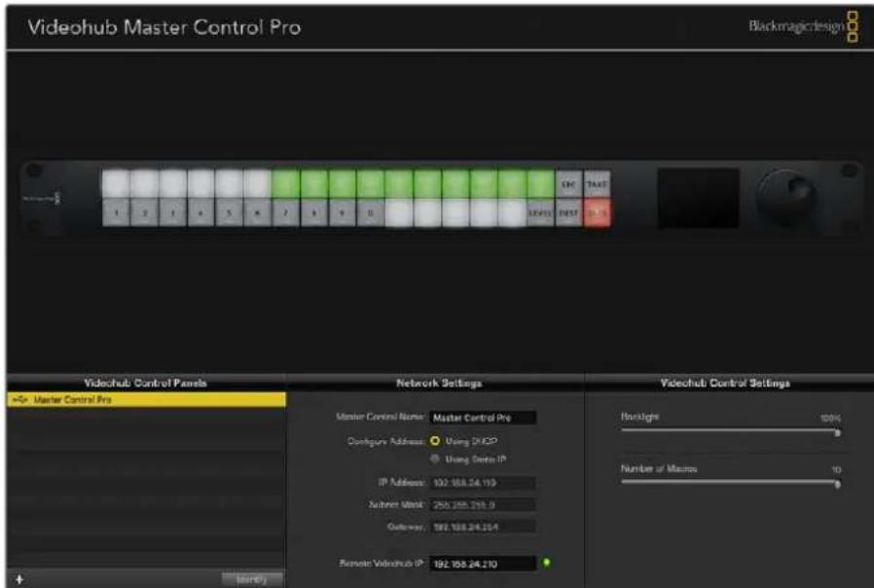Select panel number button 3

[x=173, y=213]
